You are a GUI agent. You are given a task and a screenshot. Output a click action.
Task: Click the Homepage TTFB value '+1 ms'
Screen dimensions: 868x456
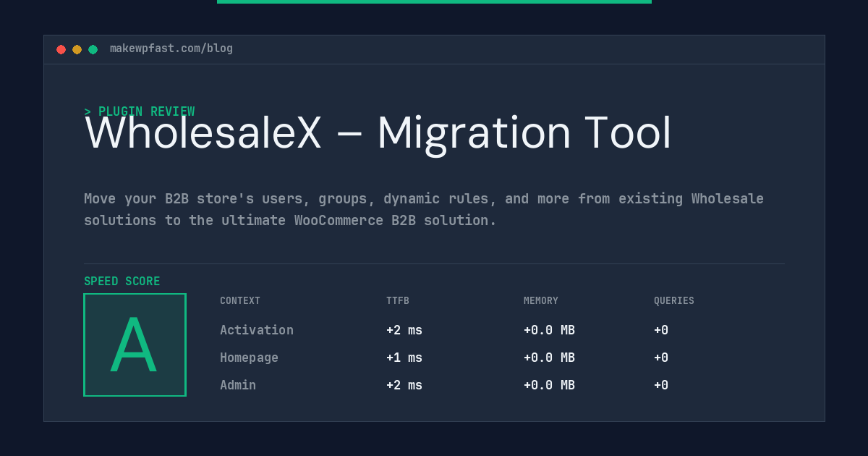[404, 358]
